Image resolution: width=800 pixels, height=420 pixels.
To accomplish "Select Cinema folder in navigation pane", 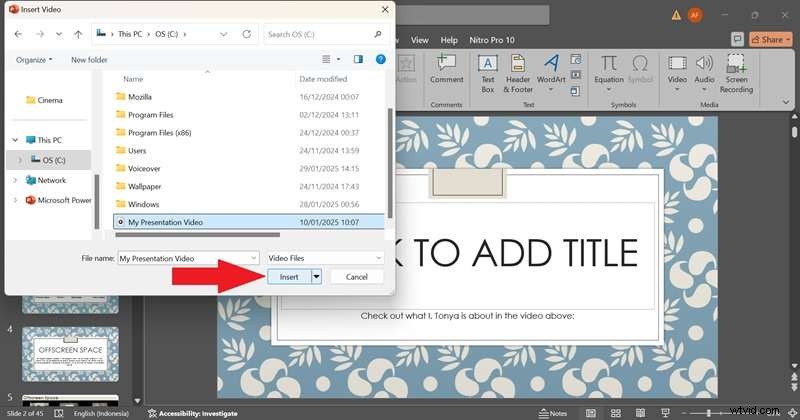I will 44,100.
